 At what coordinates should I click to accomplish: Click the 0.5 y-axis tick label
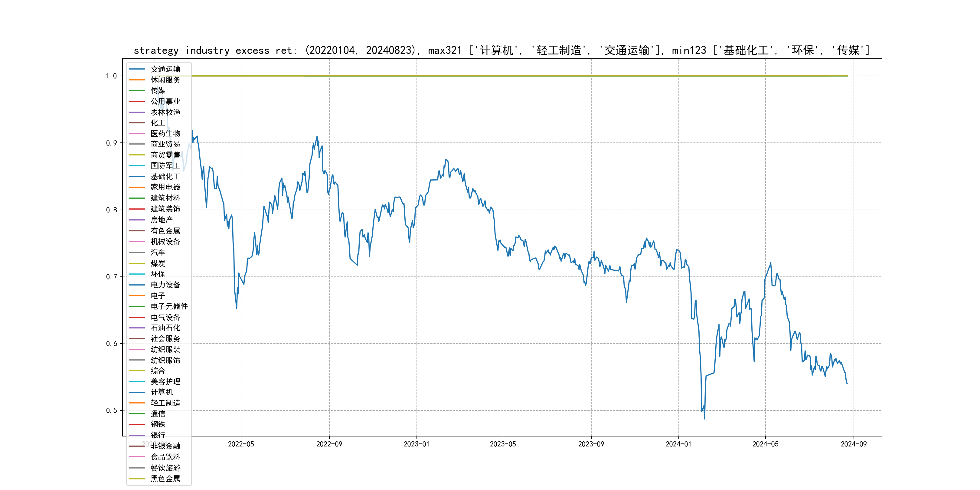(x=112, y=410)
